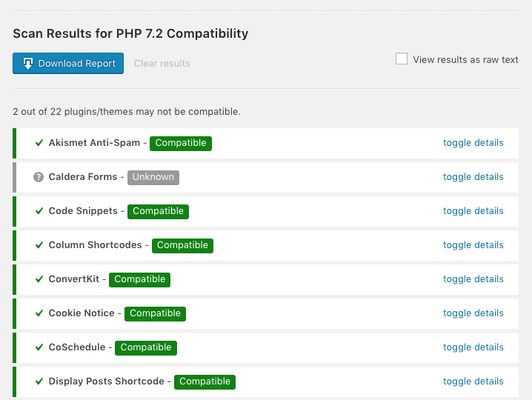Click the green checkmark beside Akismet Anti-Spam
532x400 pixels.
(39, 143)
